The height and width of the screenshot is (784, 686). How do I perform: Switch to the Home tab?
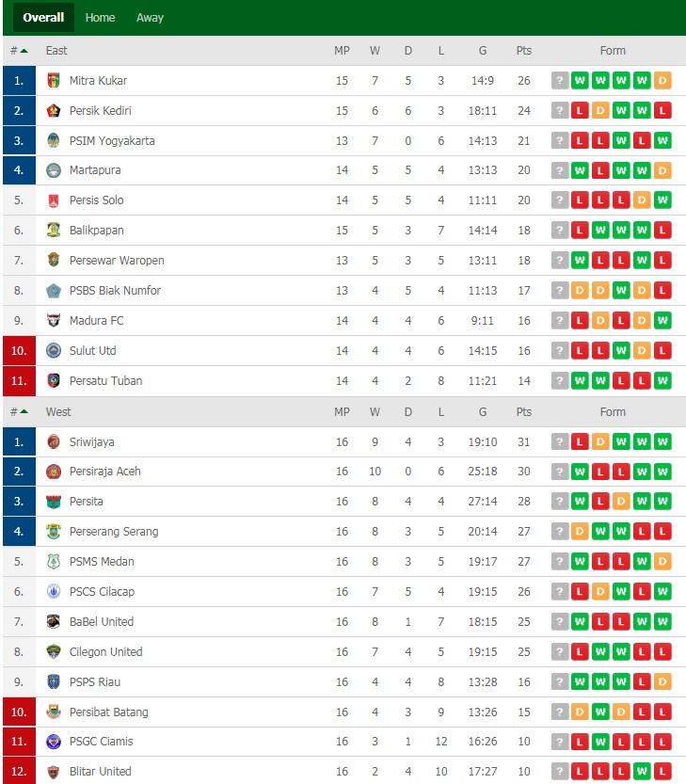tap(100, 18)
